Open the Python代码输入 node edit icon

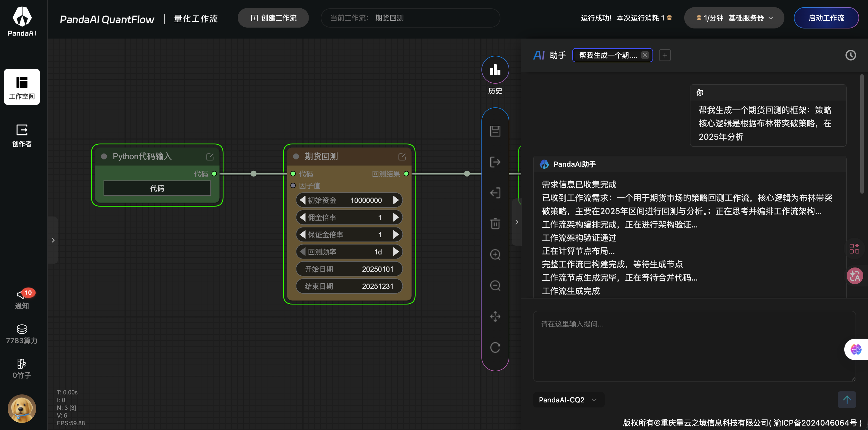click(x=210, y=157)
